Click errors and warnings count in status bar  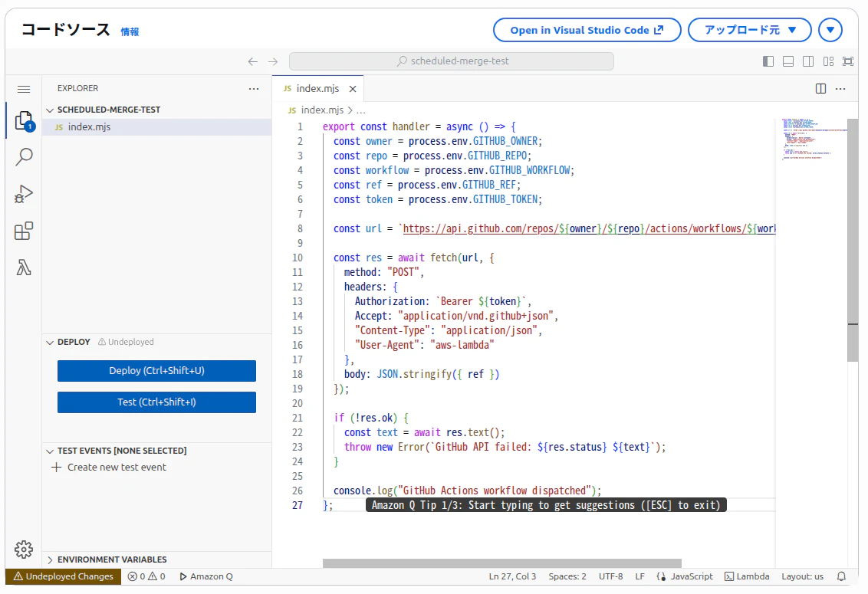[146, 576]
